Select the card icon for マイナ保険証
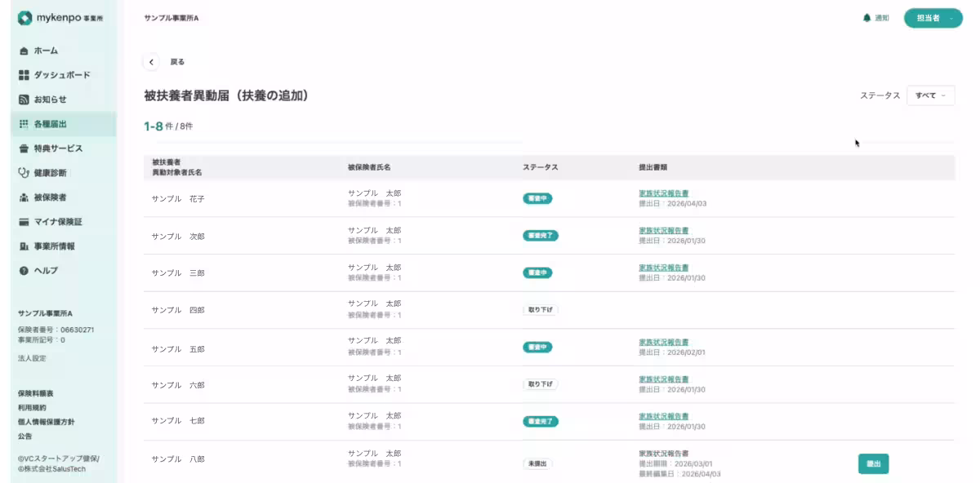 click(24, 222)
